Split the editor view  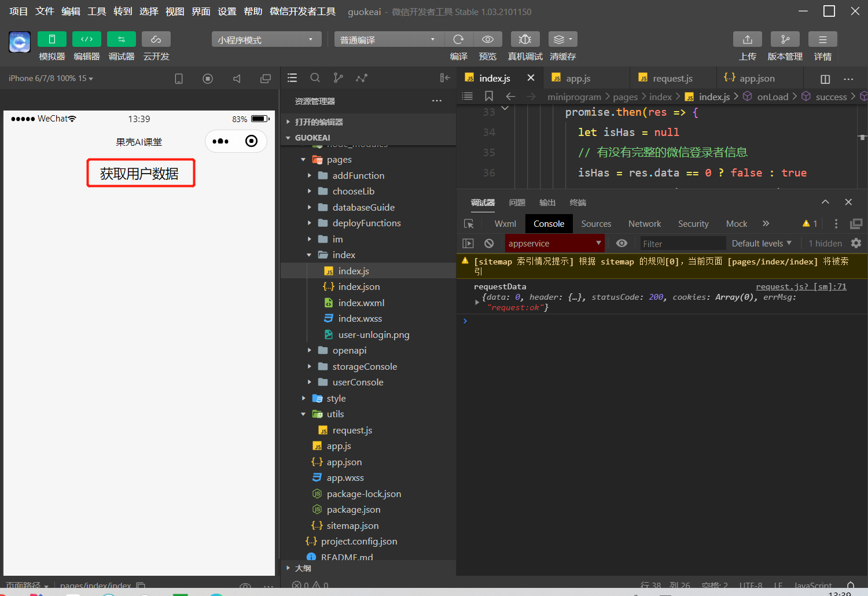coord(825,79)
